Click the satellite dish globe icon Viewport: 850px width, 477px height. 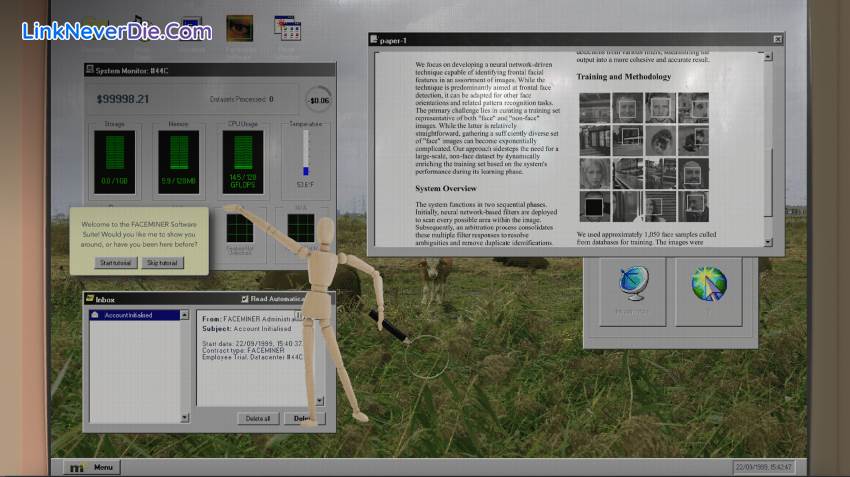click(x=633, y=285)
